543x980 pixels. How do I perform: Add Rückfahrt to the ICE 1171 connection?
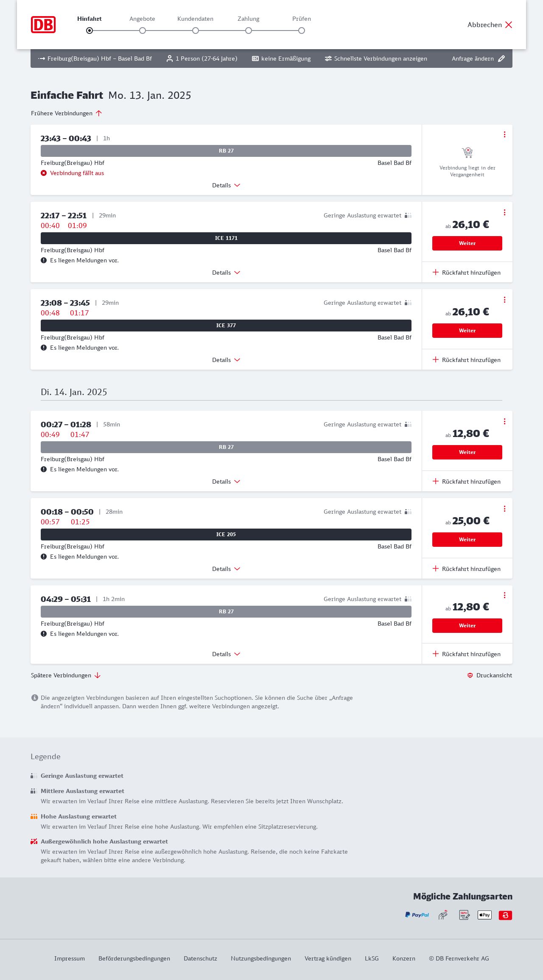[467, 273]
